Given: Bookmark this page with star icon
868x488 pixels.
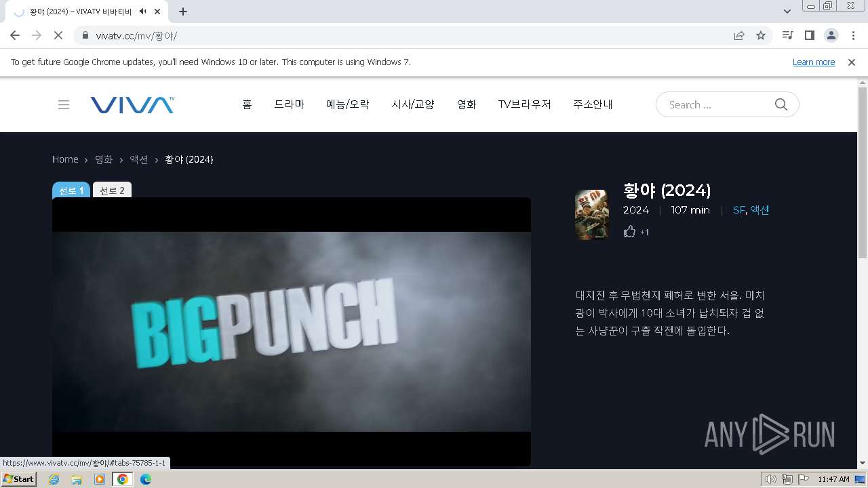Looking at the screenshot, I should [761, 35].
